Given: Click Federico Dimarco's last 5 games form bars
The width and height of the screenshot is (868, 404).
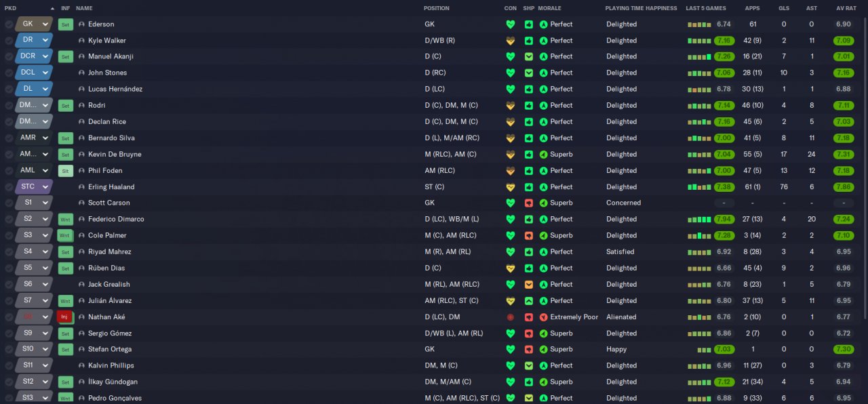Looking at the screenshot, I should pos(699,220).
